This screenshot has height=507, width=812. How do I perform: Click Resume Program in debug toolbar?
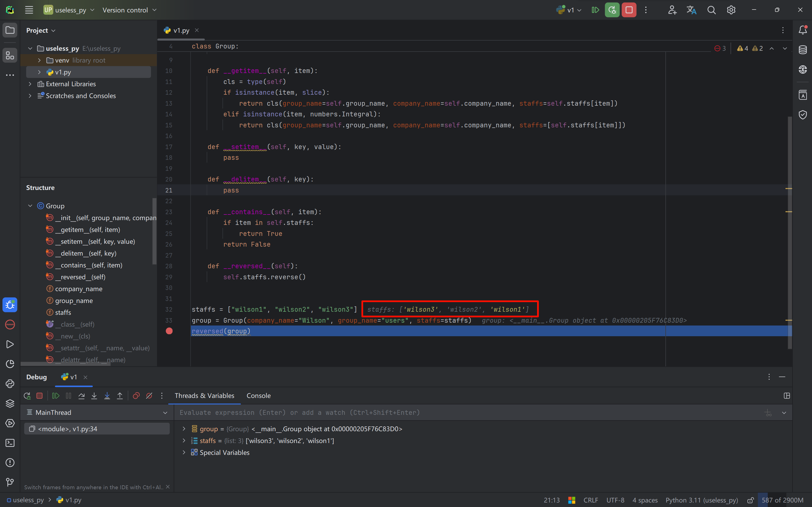click(x=56, y=396)
